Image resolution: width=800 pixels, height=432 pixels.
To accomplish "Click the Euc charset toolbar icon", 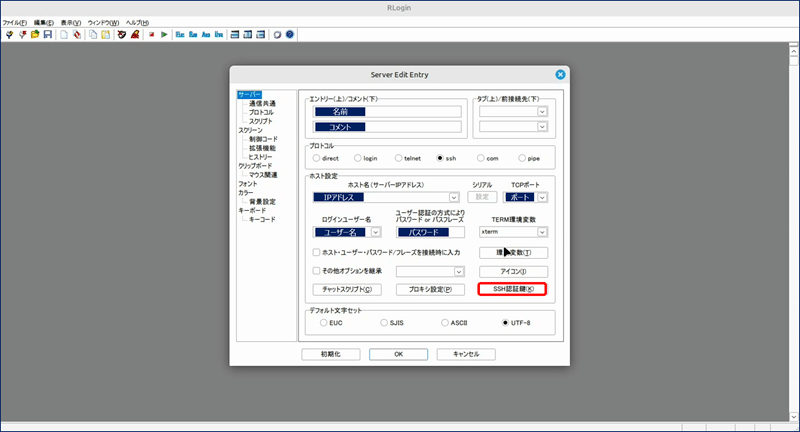I will click(180, 35).
